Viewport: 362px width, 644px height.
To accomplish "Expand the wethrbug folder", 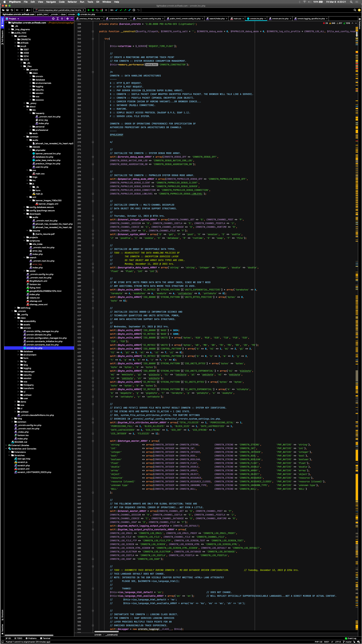I will tap(15, 308).
